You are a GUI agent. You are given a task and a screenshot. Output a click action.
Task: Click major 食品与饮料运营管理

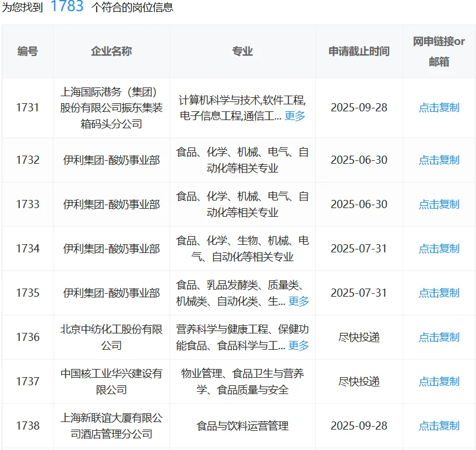[242, 426]
